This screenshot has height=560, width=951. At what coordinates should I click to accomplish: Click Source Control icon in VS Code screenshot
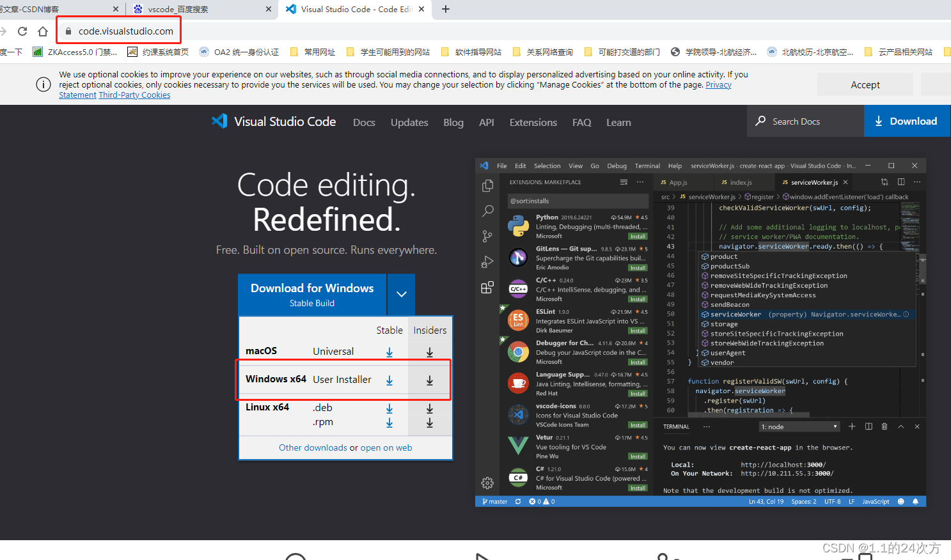[x=487, y=236]
